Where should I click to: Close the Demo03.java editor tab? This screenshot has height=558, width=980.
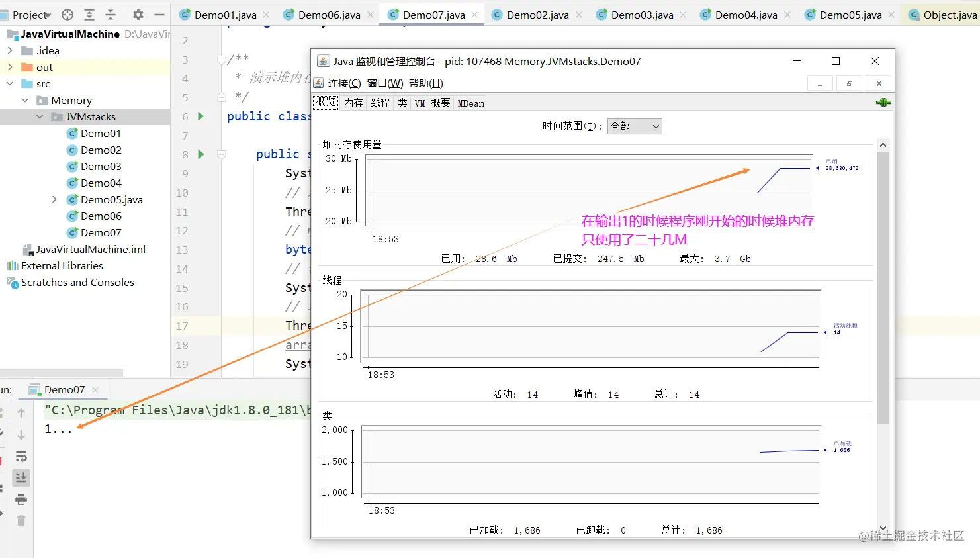[x=683, y=15]
